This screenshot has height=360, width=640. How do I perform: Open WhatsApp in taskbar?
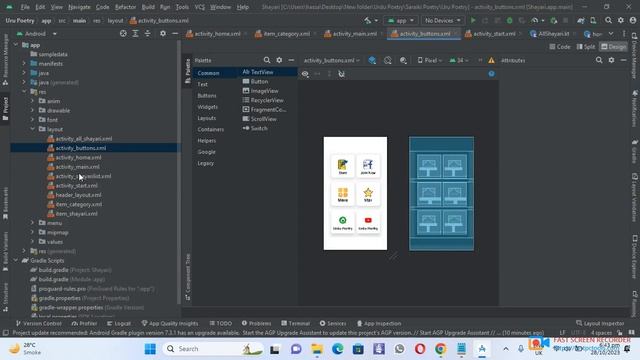pos(399,349)
